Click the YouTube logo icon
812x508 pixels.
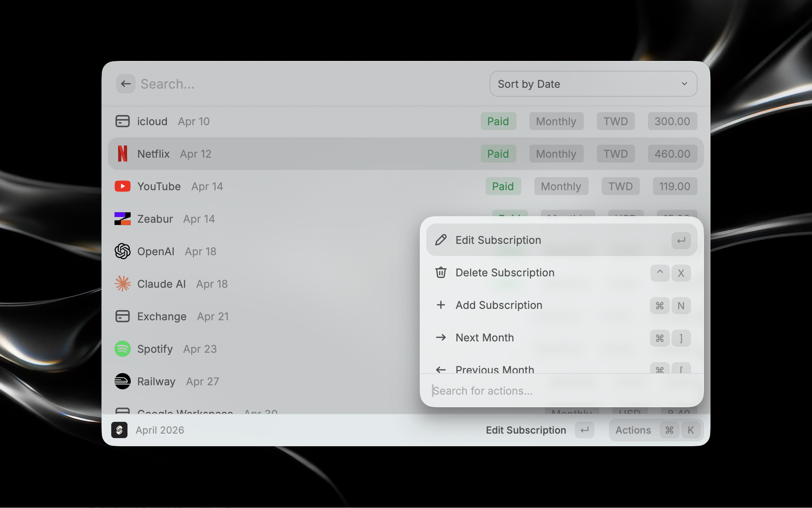[122, 186]
